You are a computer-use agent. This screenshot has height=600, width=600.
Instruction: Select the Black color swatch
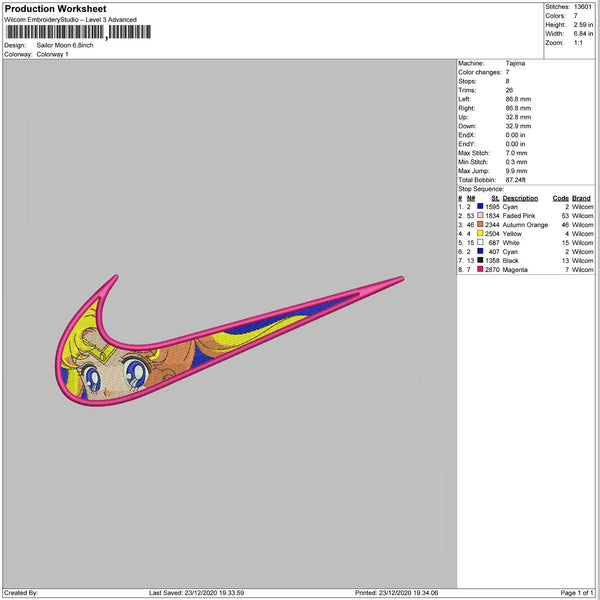480,261
